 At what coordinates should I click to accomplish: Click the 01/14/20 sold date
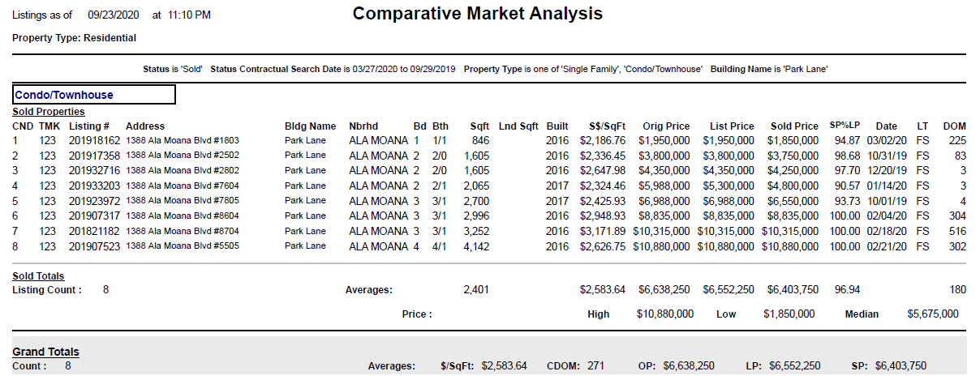[886, 186]
